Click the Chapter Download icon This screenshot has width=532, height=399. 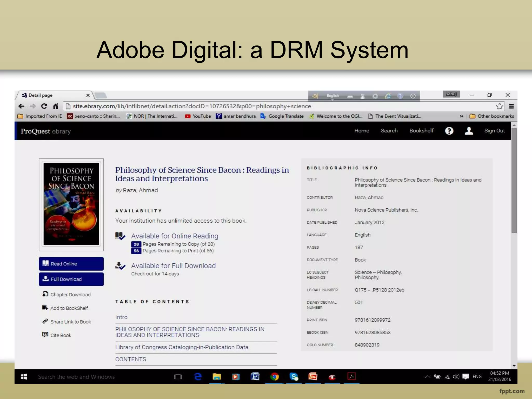click(x=45, y=294)
